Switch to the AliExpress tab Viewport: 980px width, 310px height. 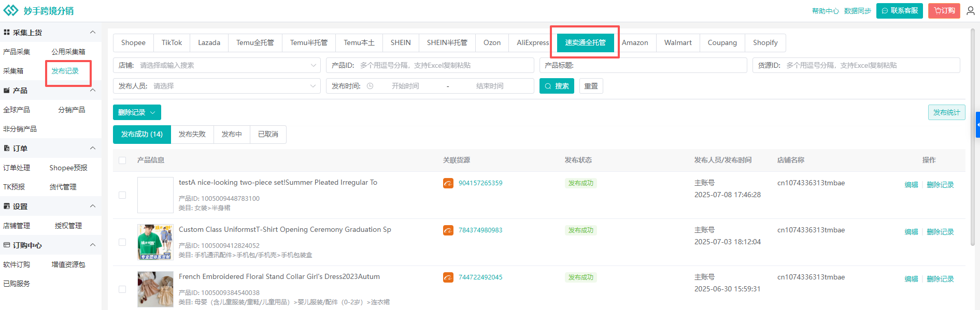(533, 42)
